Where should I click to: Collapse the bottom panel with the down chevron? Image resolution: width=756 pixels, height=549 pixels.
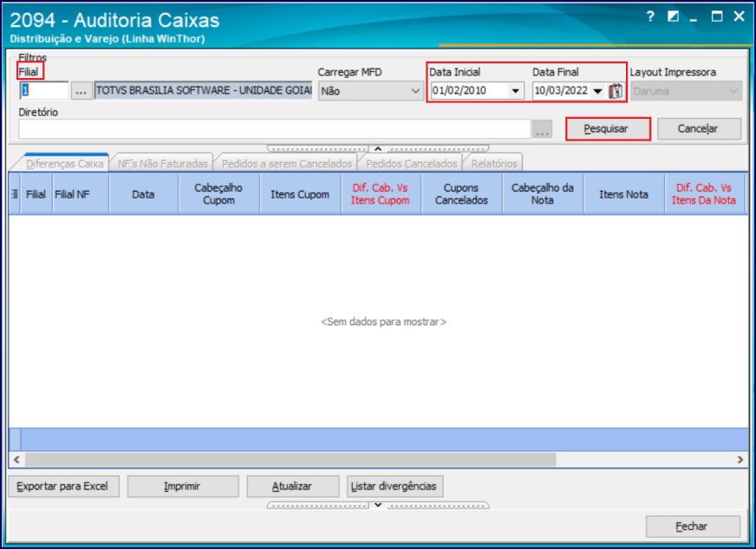[x=378, y=505]
